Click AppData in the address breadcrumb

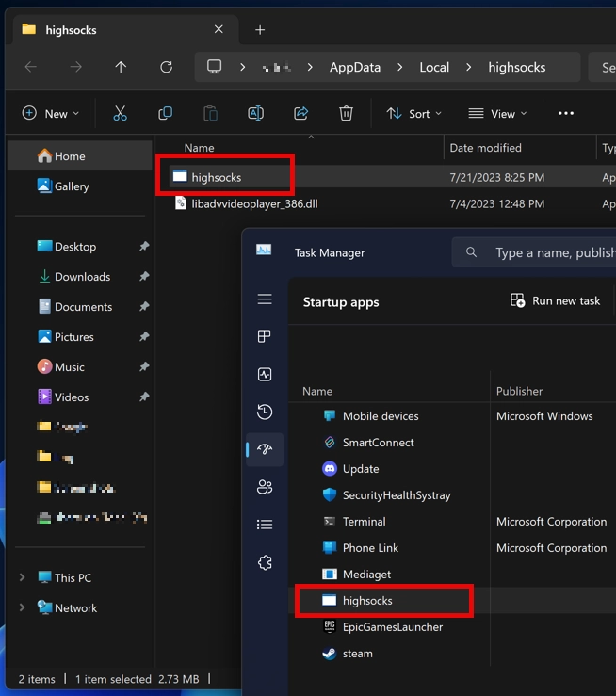coord(354,67)
